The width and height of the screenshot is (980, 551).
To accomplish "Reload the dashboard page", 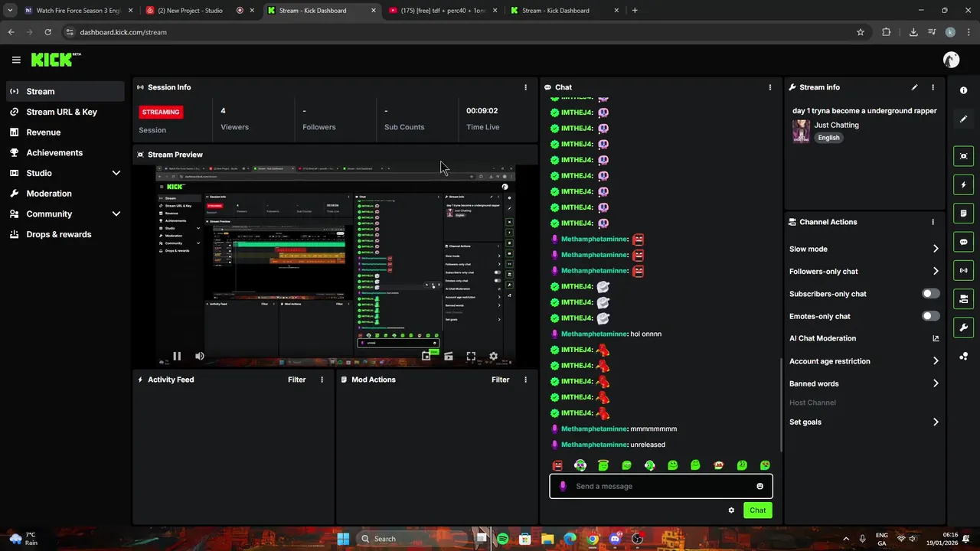I will click(x=47, y=32).
